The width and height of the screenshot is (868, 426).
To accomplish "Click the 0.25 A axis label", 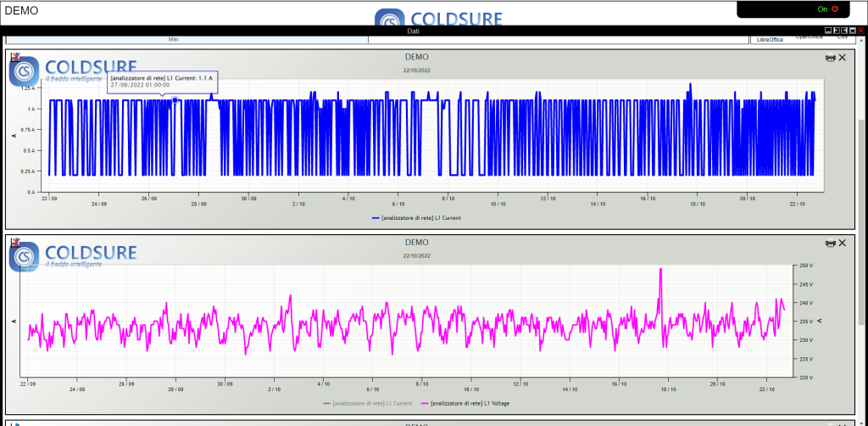I will pyautogui.click(x=28, y=171).
